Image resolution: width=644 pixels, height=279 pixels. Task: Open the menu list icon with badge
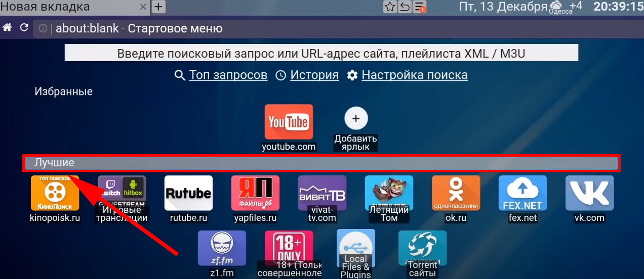pyautogui.click(x=419, y=7)
